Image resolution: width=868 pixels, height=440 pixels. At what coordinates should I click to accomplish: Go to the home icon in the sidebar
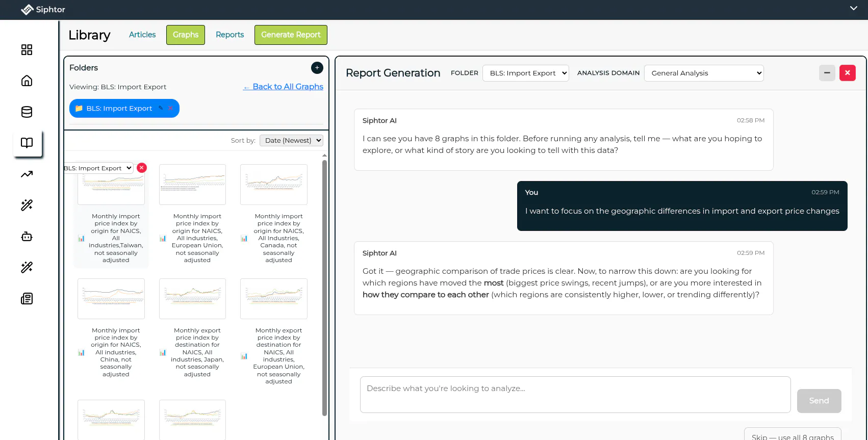click(27, 81)
